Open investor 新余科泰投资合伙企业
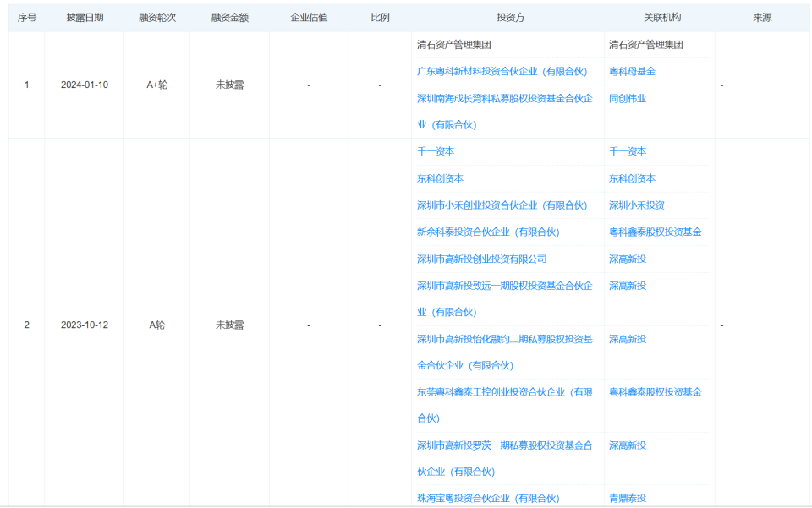The image size is (812, 508). [x=488, y=232]
